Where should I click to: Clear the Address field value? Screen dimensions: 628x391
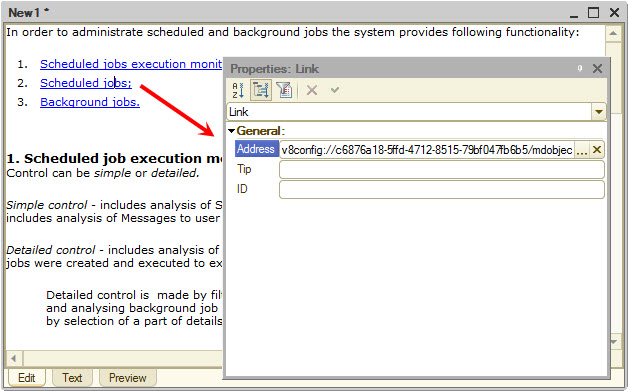597,150
